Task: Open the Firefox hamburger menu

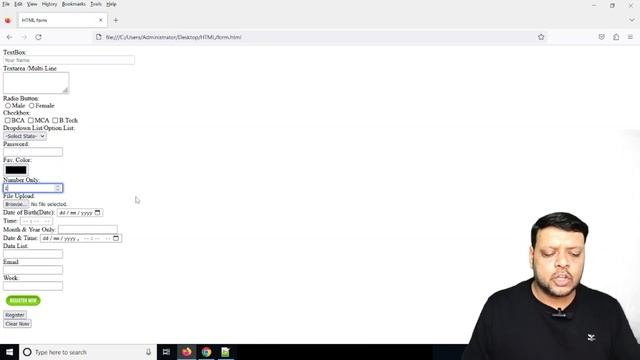Action: pyautogui.click(x=630, y=37)
